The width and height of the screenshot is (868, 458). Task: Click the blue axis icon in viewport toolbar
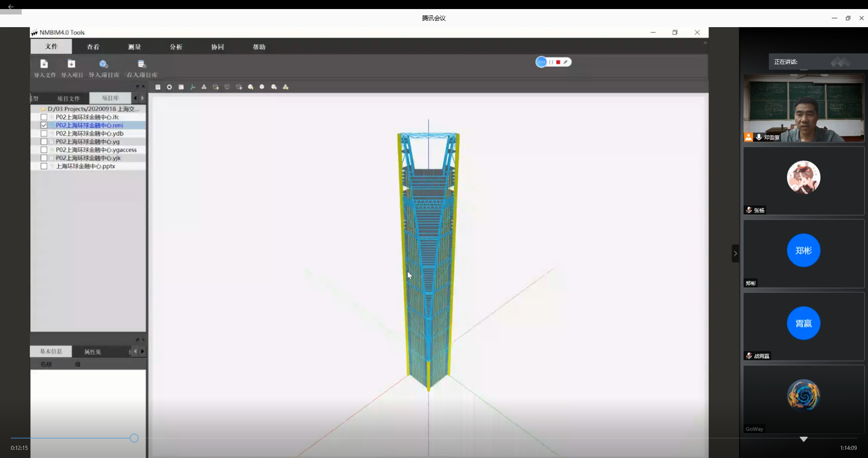[x=193, y=87]
